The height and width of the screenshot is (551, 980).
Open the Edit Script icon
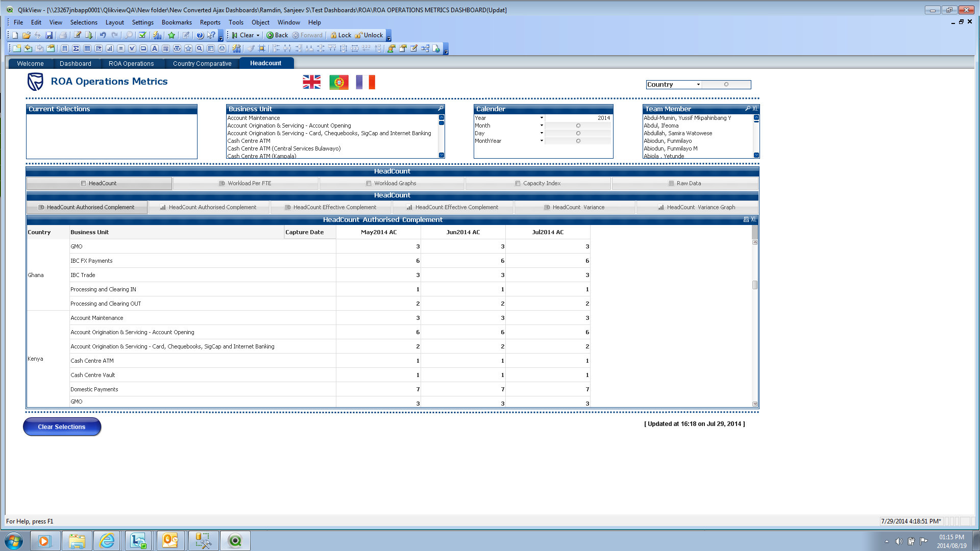coord(77,35)
